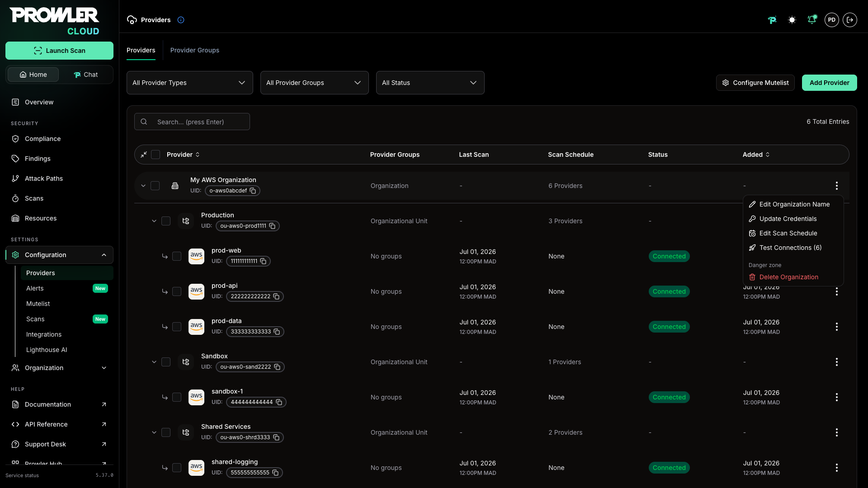Click Add Provider button
This screenshot has height=488, width=868.
[x=830, y=83]
